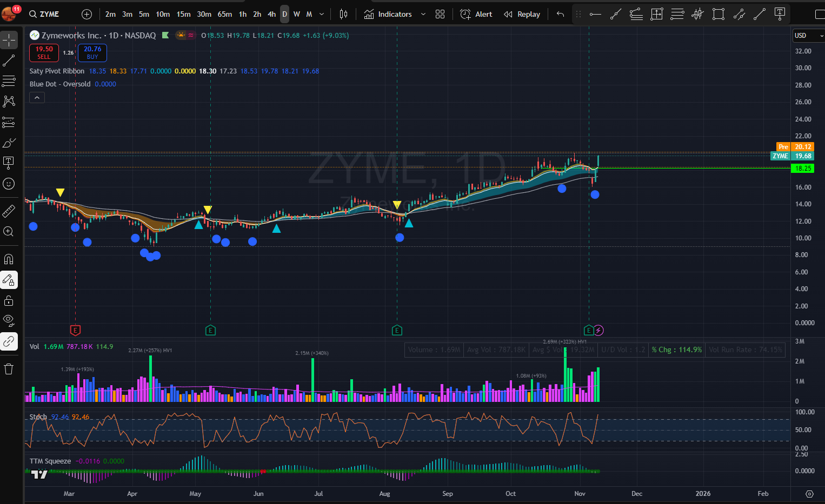Select the zoom in tool
825x504 pixels.
coord(9,231)
